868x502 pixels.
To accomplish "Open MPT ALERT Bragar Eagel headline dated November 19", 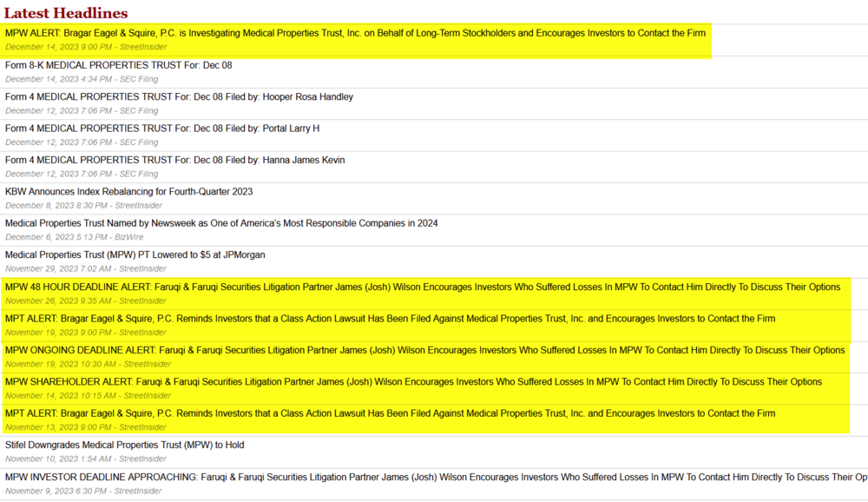I will click(x=391, y=319).
